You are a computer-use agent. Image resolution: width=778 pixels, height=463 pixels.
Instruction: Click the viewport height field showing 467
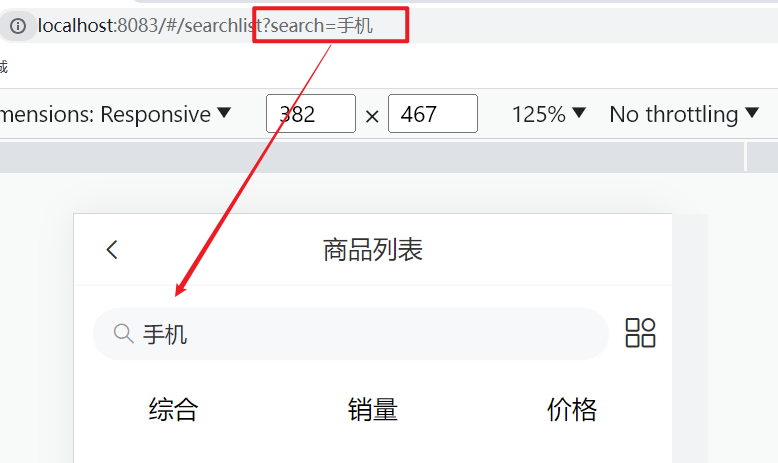[x=432, y=114]
